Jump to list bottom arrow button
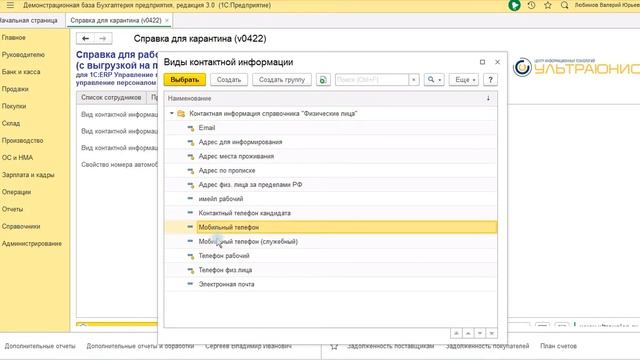The height and width of the screenshot is (360, 640). tap(492, 333)
